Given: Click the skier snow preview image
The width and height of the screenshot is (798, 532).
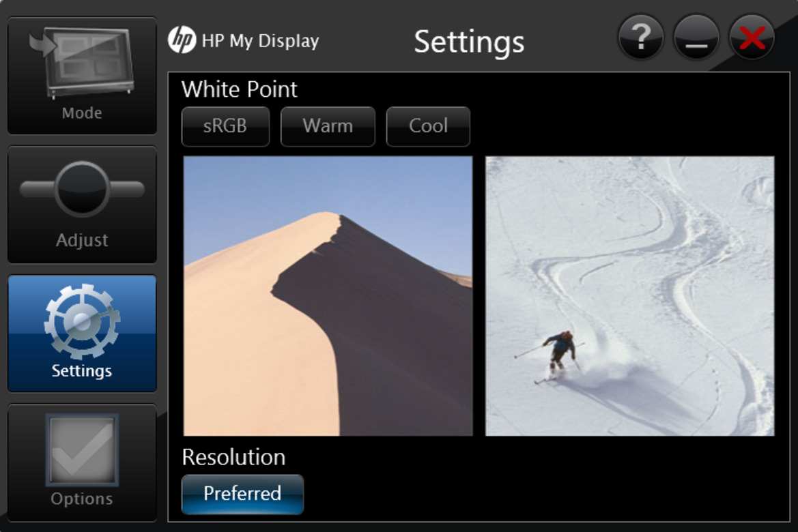Looking at the screenshot, I should point(629,296).
